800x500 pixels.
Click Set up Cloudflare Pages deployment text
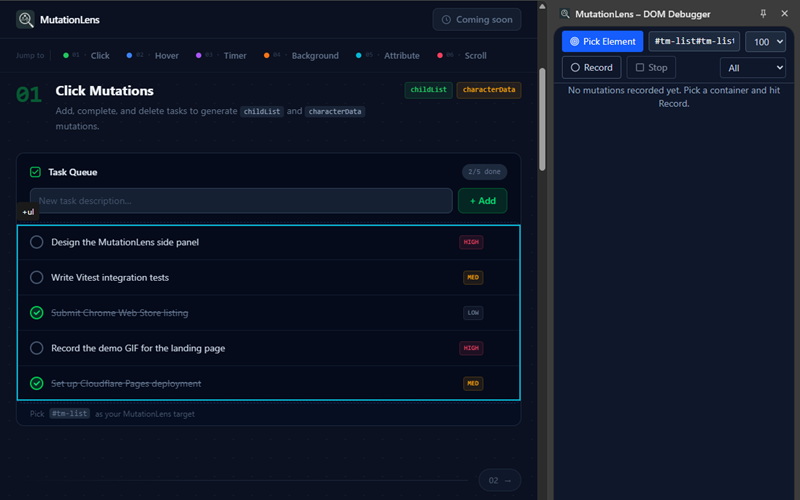(x=126, y=384)
